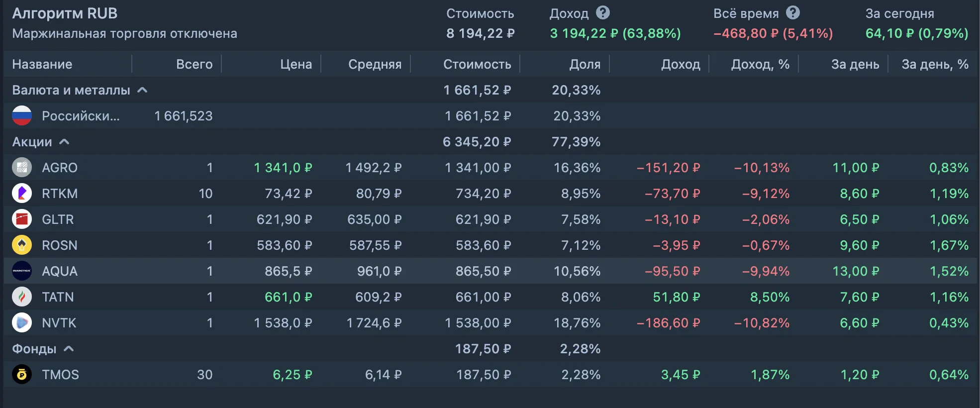Viewport: 980px width, 408px height.
Task: Select the NVTK ticker row name
Action: click(x=59, y=323)
